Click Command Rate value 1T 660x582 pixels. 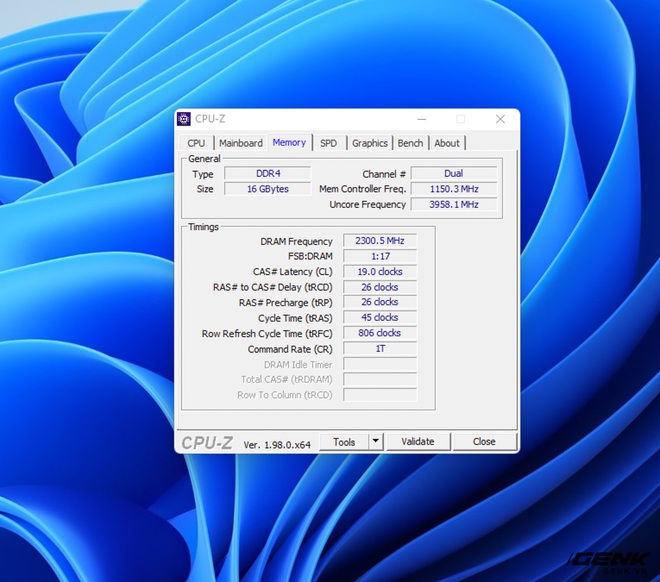(x=380, y=348)
